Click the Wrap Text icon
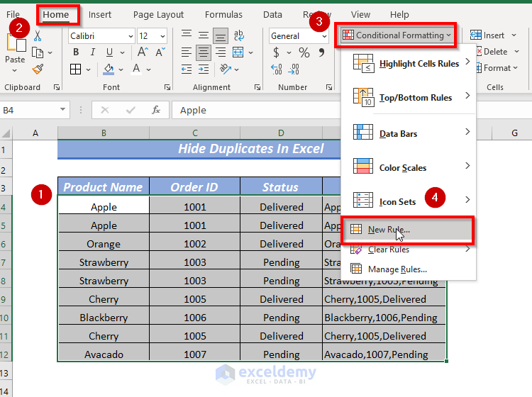This screenshot has width=532, height=397. click(x=238, y=35)
